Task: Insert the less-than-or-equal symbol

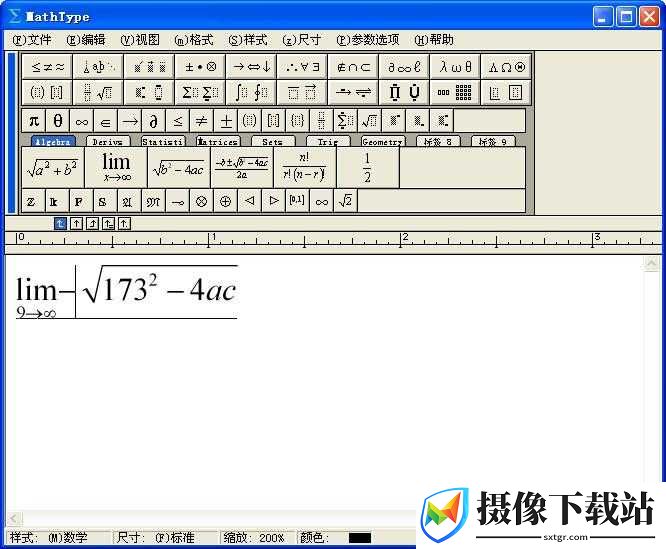Action: pyautogui.click(x=178, y=121)
